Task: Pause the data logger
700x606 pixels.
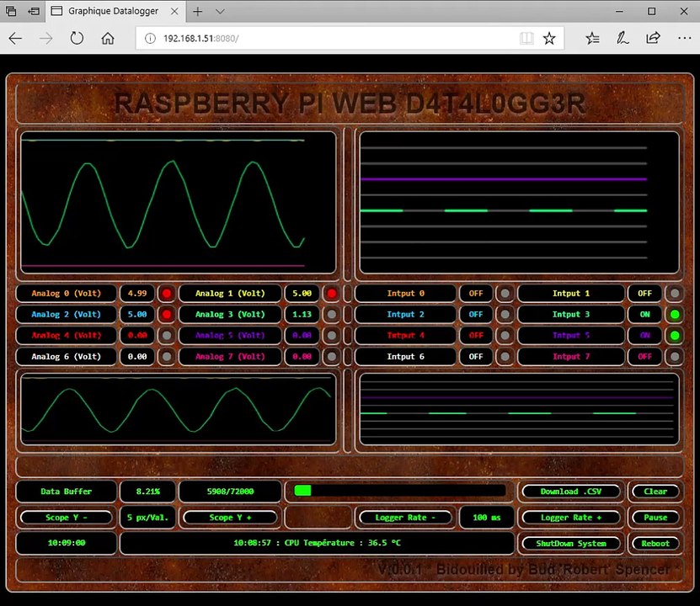Action: pyautogui.click(x=655, y=518)
